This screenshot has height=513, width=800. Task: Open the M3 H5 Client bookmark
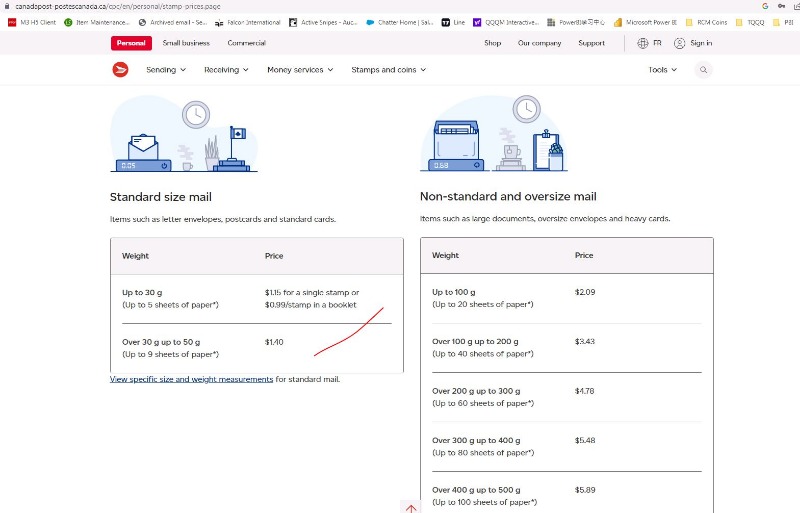tap(32, 22)
